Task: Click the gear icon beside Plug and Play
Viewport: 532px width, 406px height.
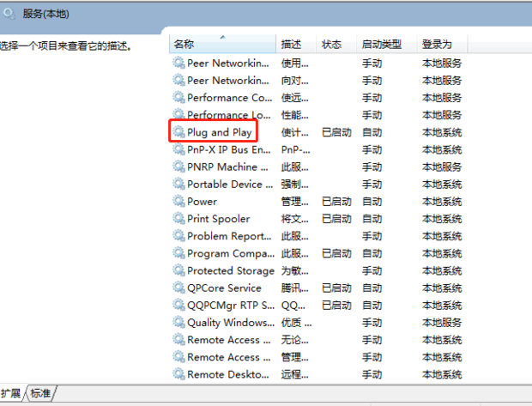Action: coord(178,131)
